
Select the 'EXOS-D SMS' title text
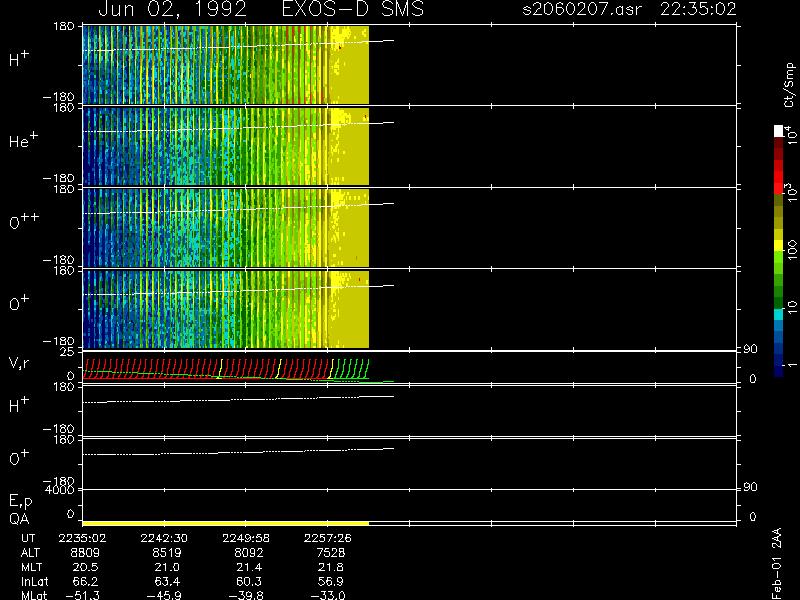[x=353, y=9]
